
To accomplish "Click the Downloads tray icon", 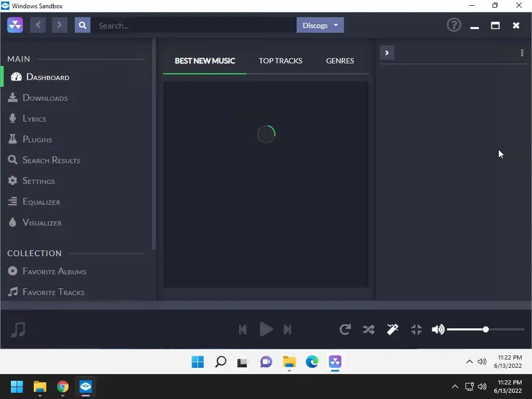I will click(12, 97).
